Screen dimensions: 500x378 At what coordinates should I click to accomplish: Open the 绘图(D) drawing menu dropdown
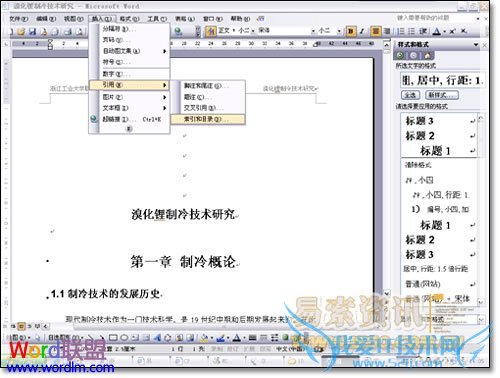tap(19, 338)
